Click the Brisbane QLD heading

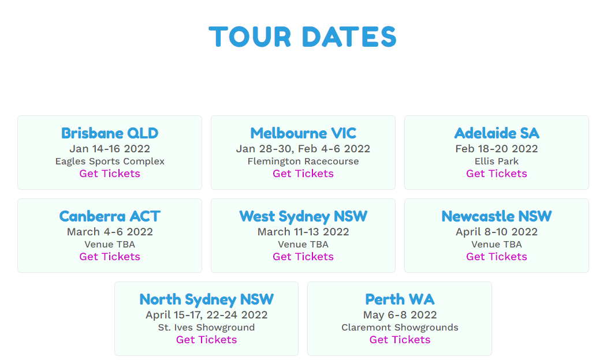coord(110,133)
